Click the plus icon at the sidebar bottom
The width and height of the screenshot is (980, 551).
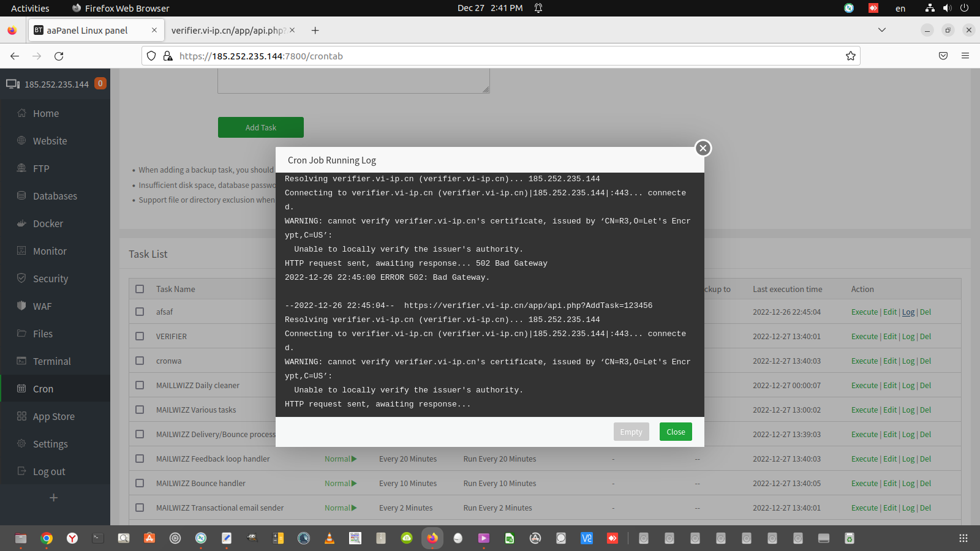click(x=54, y=498)
